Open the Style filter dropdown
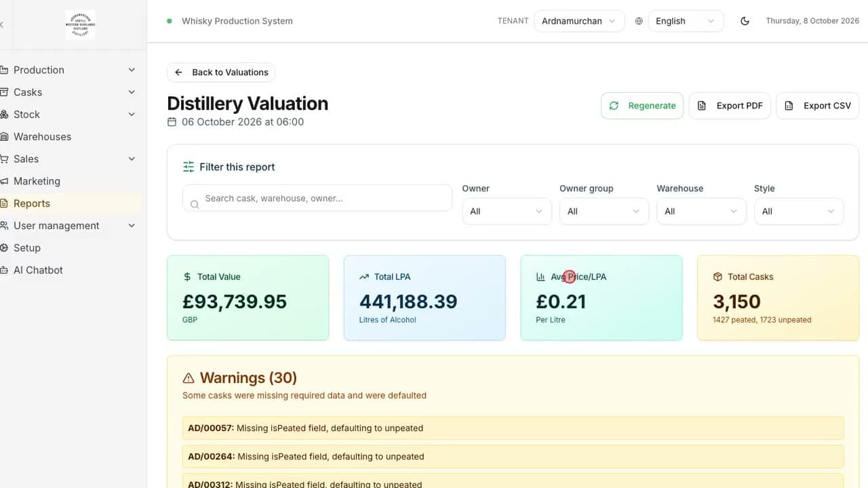The width and height of the screenshot is (868, 488). tap(799, 211)
